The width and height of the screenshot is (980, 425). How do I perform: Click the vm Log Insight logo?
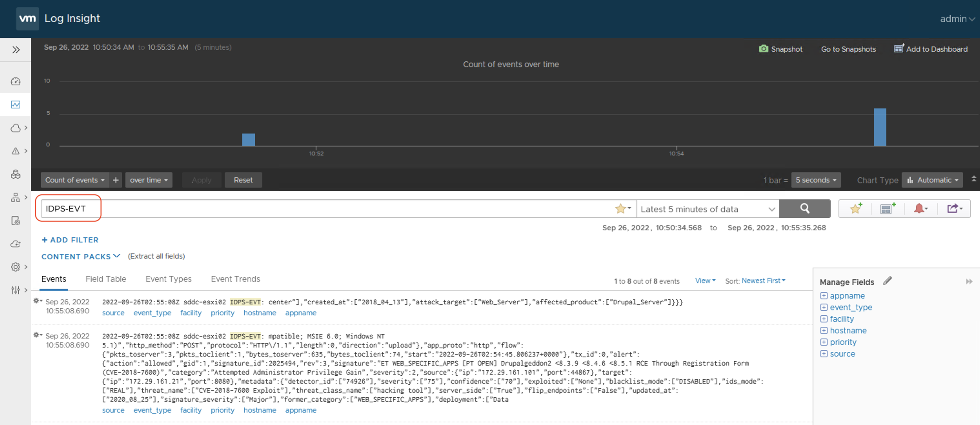(27, 18)
